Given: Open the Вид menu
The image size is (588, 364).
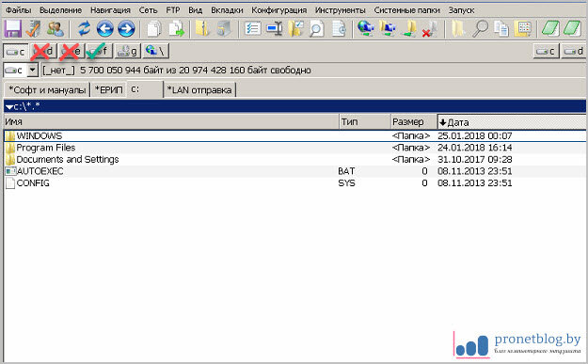Looking at the screenshot, I should point(195,10).
